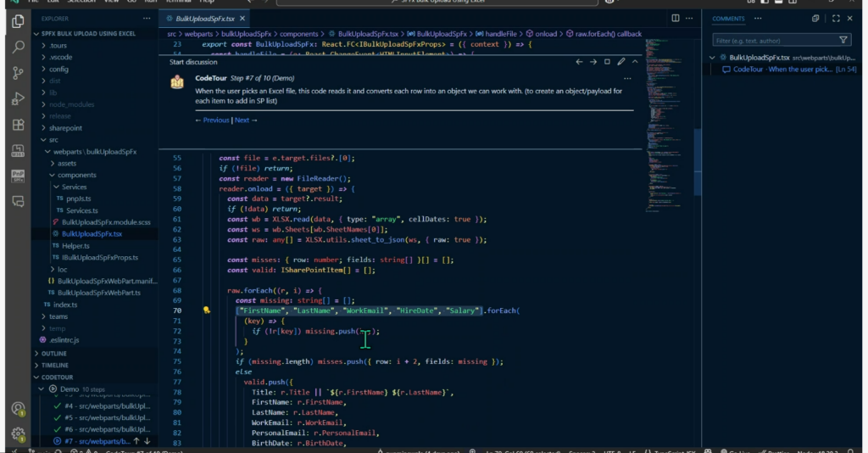Image resolution: width=868 pixels, height=453 pixels.
Task: Open the Search view in activity bar
Action: pos(19,47)
